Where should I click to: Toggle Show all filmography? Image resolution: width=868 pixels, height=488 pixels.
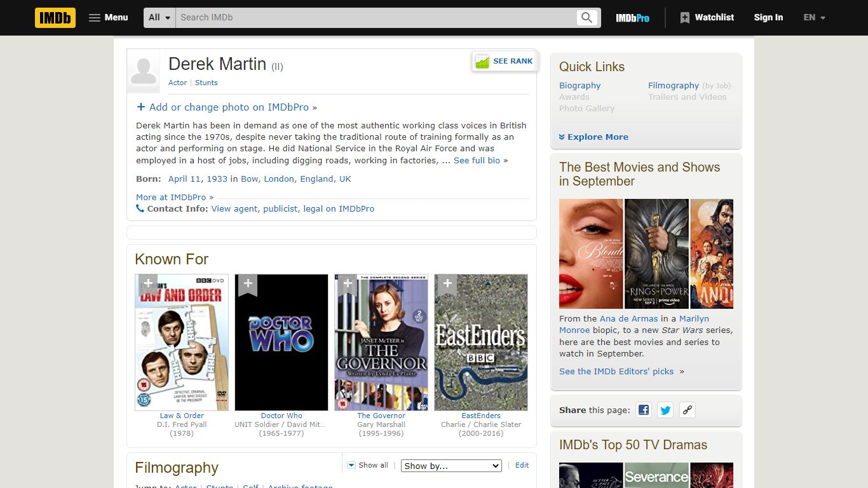click(x=368, y=465)
